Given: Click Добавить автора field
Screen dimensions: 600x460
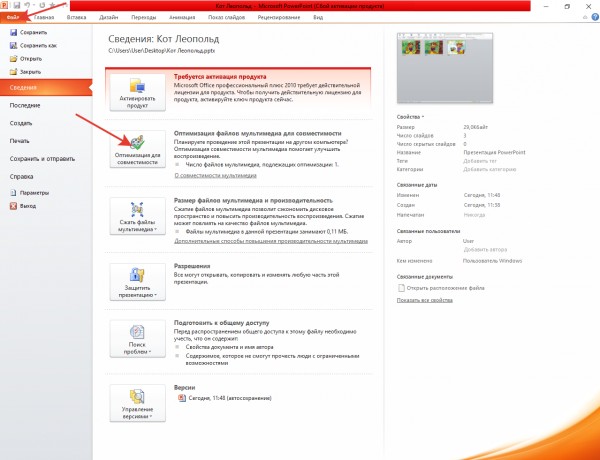Looking at the screenshot, I should tap(485, 250).
